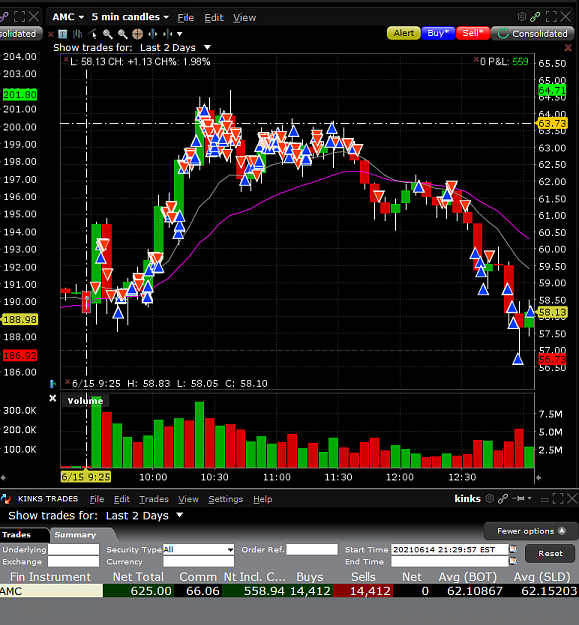Select the trendline cursor drawing tool
Image resolution: width=579 pixels, height=625 pixels.
click(92, 34)
